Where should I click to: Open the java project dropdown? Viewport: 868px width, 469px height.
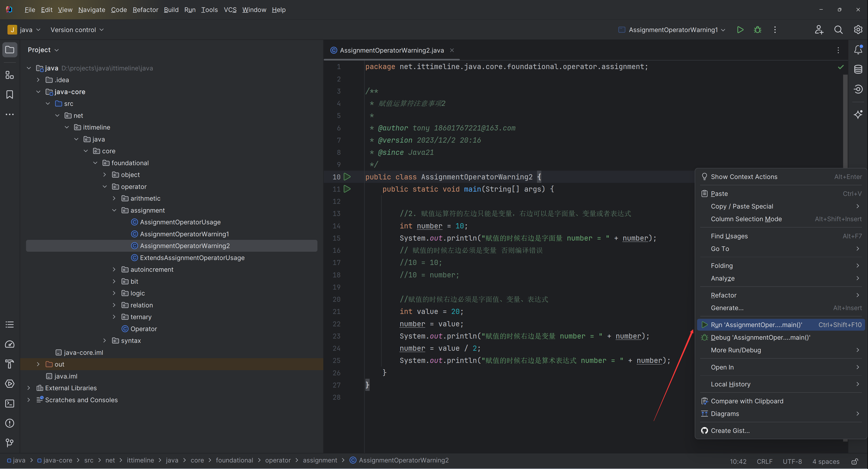24,30
